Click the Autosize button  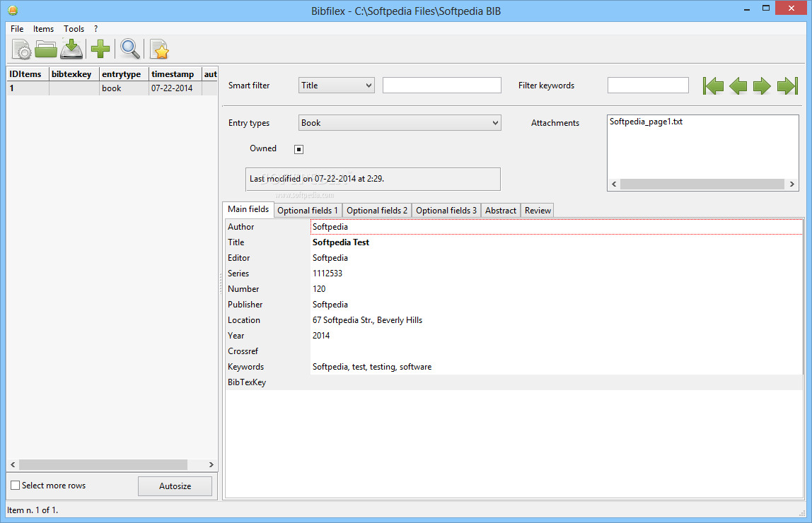click(175, 486)
